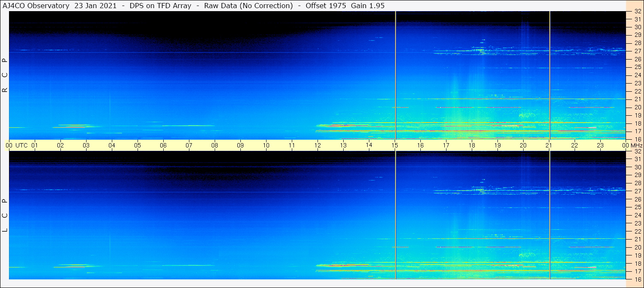Select 20 MHz label on RCP frequency scale

(637, 107)
